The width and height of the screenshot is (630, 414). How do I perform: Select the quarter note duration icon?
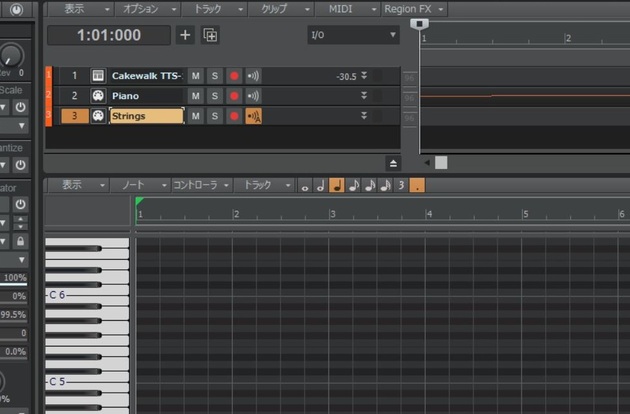[x=337, y=185]
